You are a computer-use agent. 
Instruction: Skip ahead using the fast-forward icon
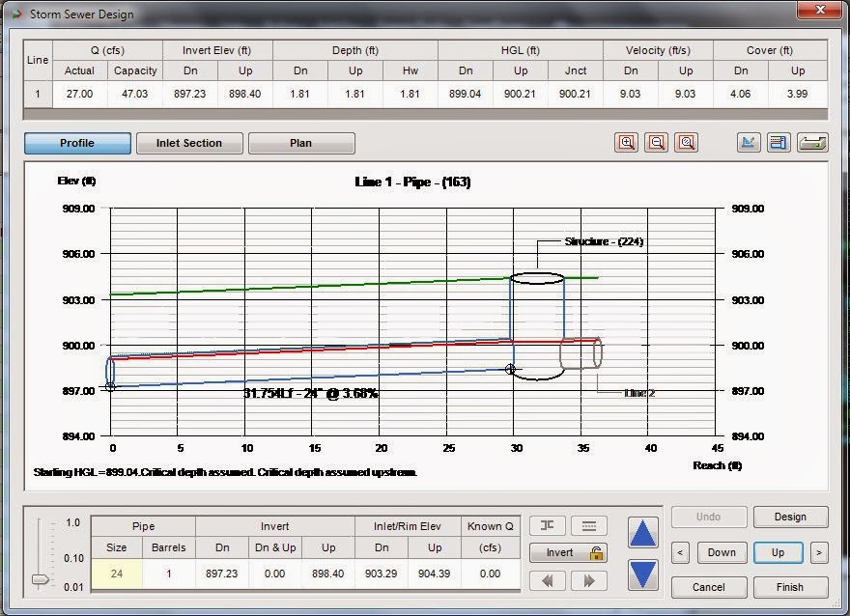pyautogui.click(x=589, y=578)
